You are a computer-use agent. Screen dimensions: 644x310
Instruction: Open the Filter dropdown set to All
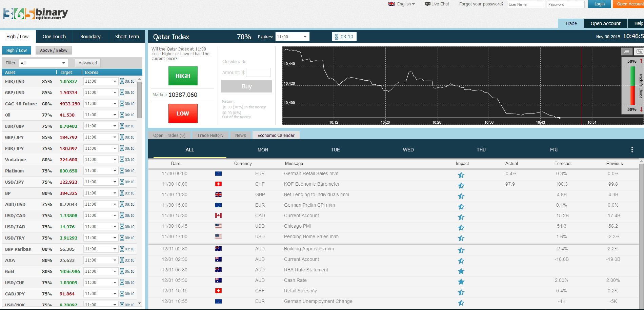coord(43,63)
